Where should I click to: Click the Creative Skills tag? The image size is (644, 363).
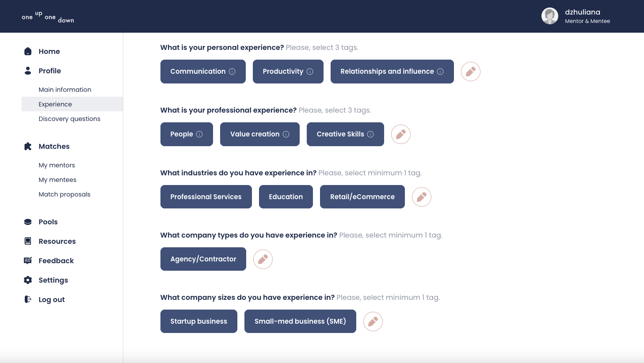click(x=345, y=134)
